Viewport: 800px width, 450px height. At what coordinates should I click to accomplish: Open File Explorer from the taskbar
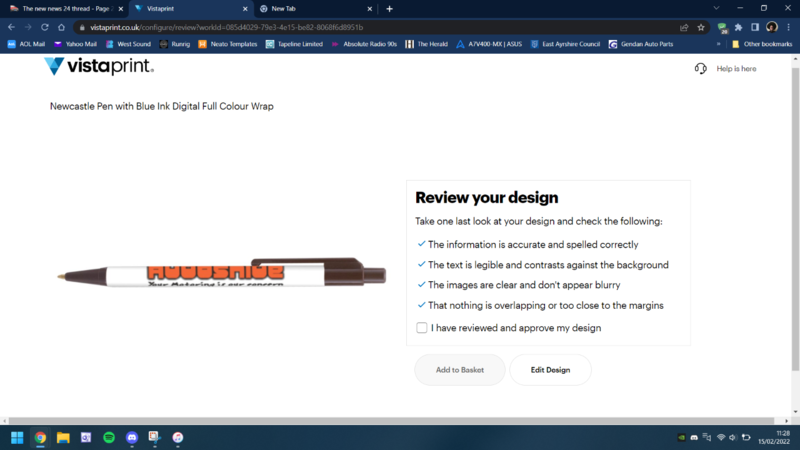click(x=63, y=437)
